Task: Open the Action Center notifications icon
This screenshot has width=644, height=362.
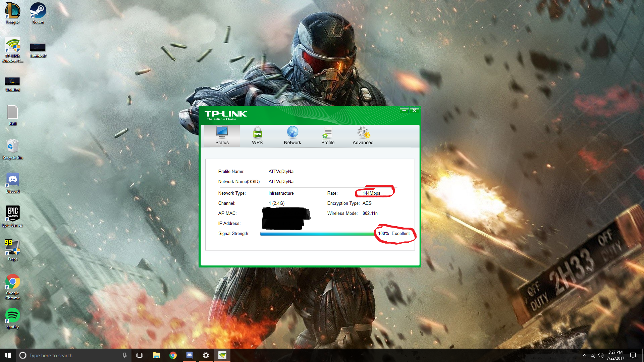Action: pos(633,355)
